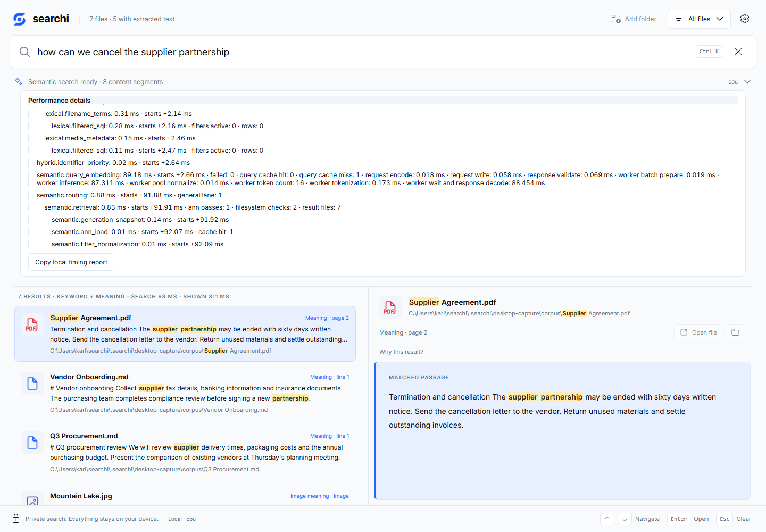Select the Vendor Onboarding.md result
This screenshot has width=766, height=532.
point(185,393)
